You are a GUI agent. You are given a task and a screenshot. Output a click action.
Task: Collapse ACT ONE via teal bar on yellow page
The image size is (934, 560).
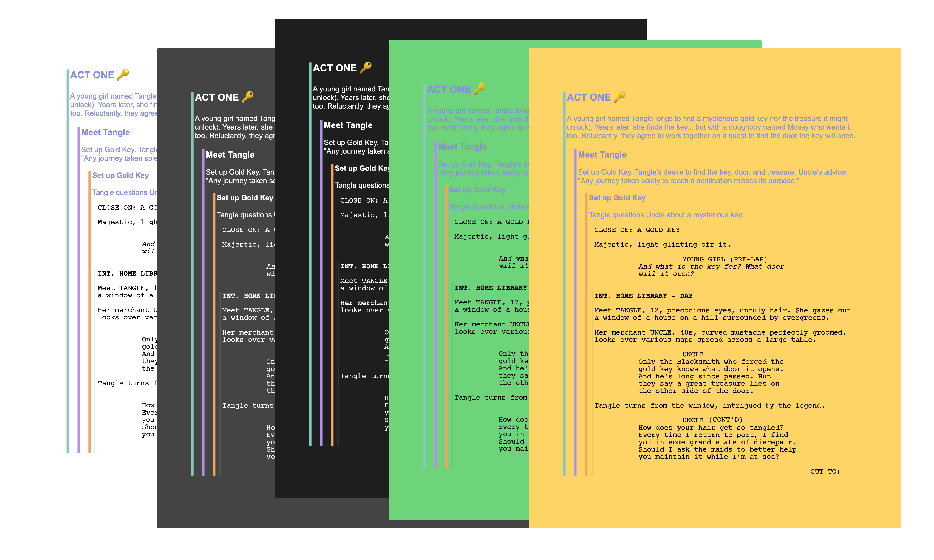click(564, 283)
